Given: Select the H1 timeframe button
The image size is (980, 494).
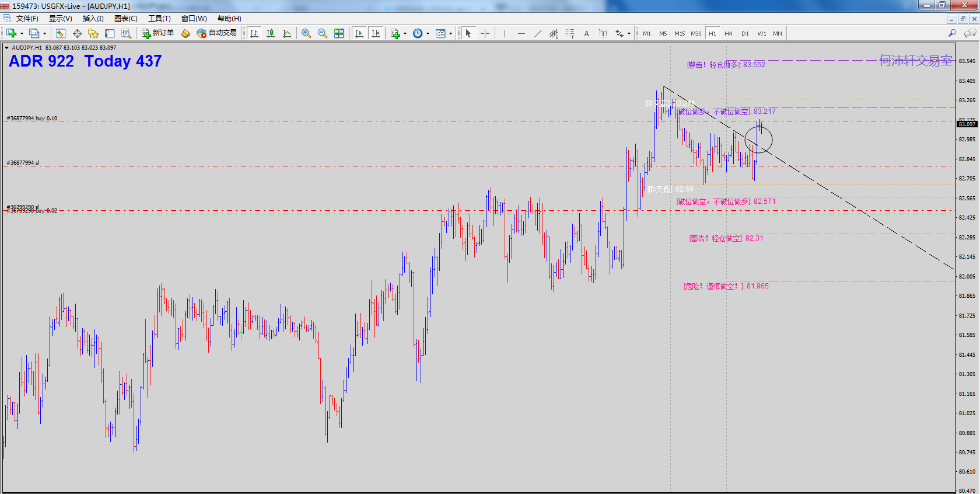Looking at the screenshot, I should [712, 33].
